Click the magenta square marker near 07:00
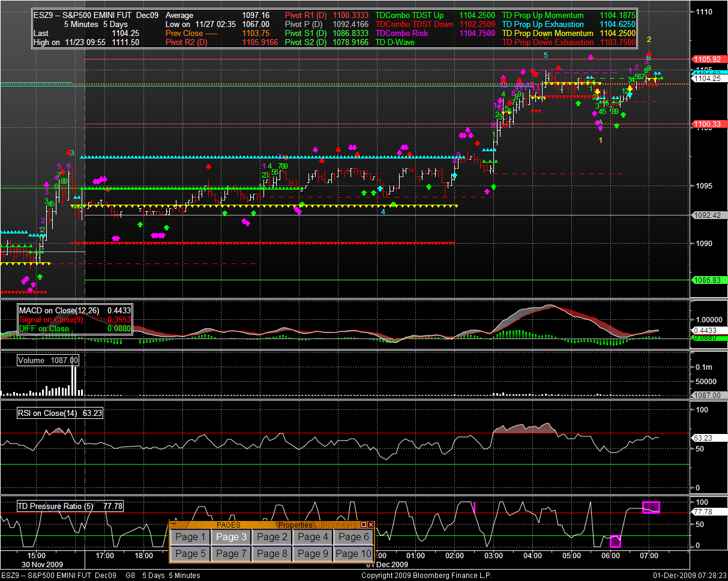The height and width of the screenshot is (581, 728). point(651,507)
